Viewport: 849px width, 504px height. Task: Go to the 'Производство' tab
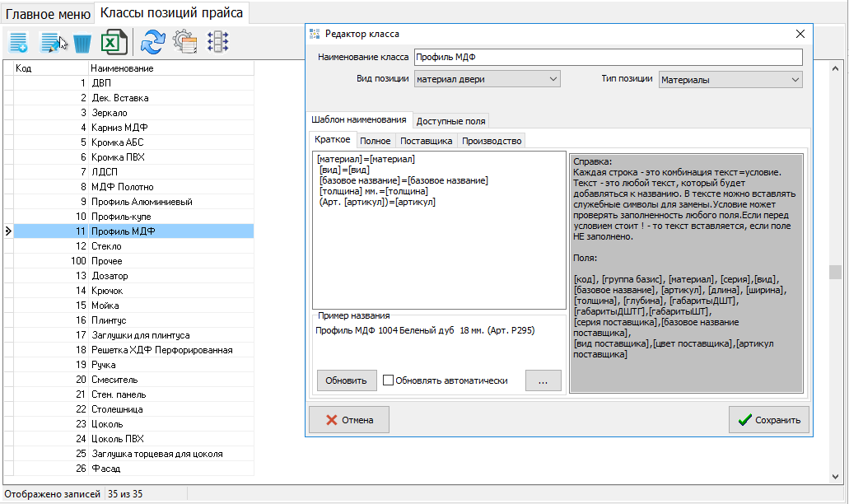click(x=492, y=141)
